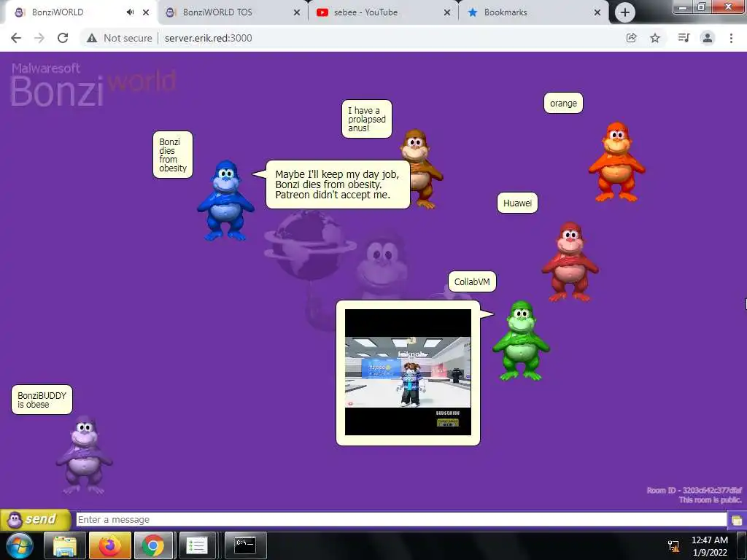Click the 'orange' name bubble

point(563,103)
